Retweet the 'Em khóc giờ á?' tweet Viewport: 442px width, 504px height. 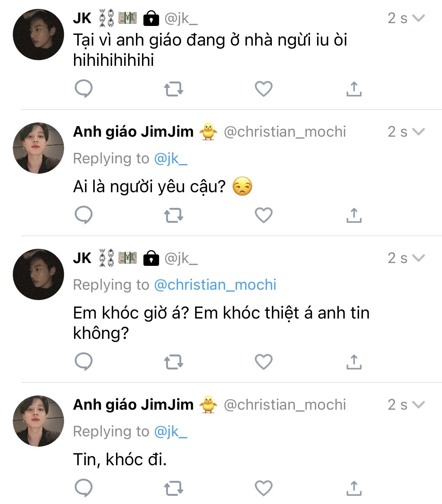[174, 362]
